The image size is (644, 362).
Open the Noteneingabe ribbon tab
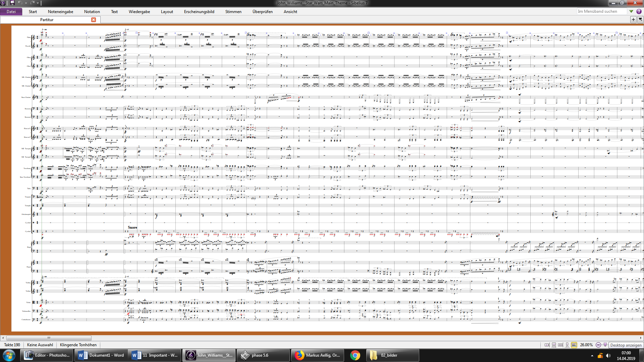[x=60, y=12]
